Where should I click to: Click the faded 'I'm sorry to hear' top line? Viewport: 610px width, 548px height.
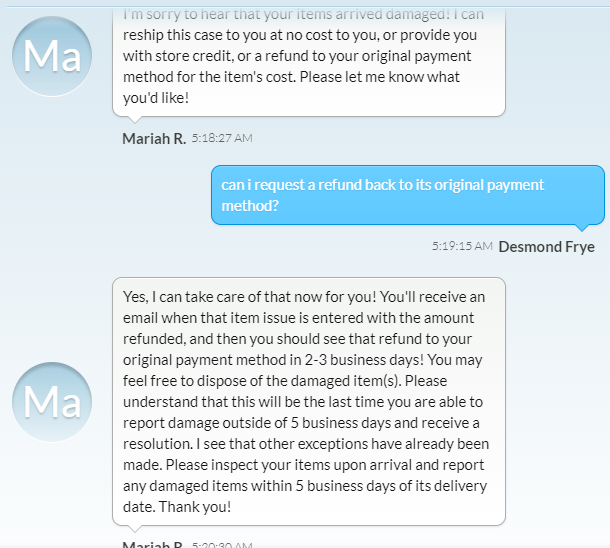pos(303,15)
